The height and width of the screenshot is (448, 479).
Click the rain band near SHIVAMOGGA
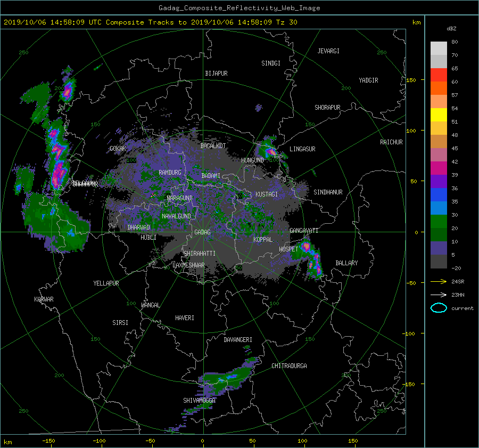click(x=228, y=379)
